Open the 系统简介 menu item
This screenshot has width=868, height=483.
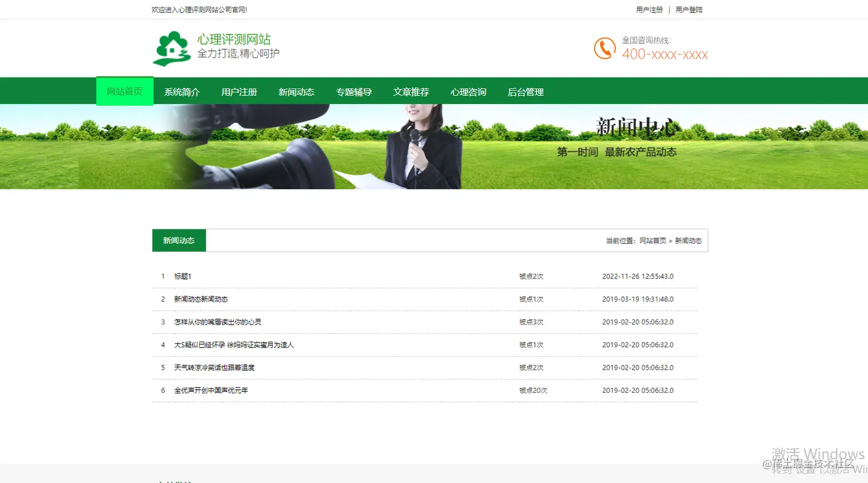pyautogui.click(x=182, y=92)
